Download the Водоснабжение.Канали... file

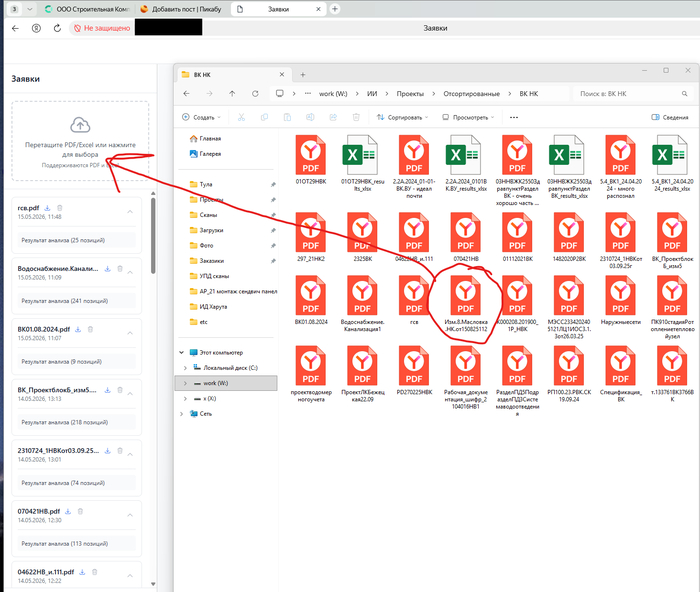tap(107, 269)
